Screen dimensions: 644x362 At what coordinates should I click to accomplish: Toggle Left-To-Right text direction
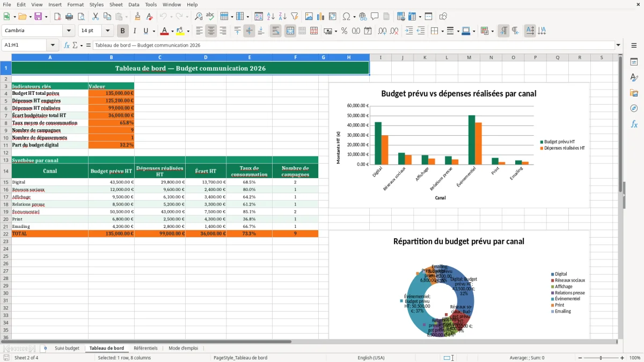pos(503,31)
